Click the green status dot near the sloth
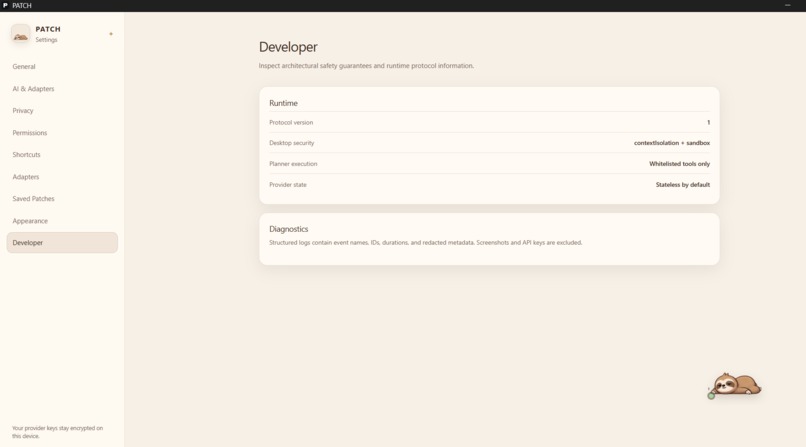Viewport: 806px width, 447px height. (x=711, y=396)
